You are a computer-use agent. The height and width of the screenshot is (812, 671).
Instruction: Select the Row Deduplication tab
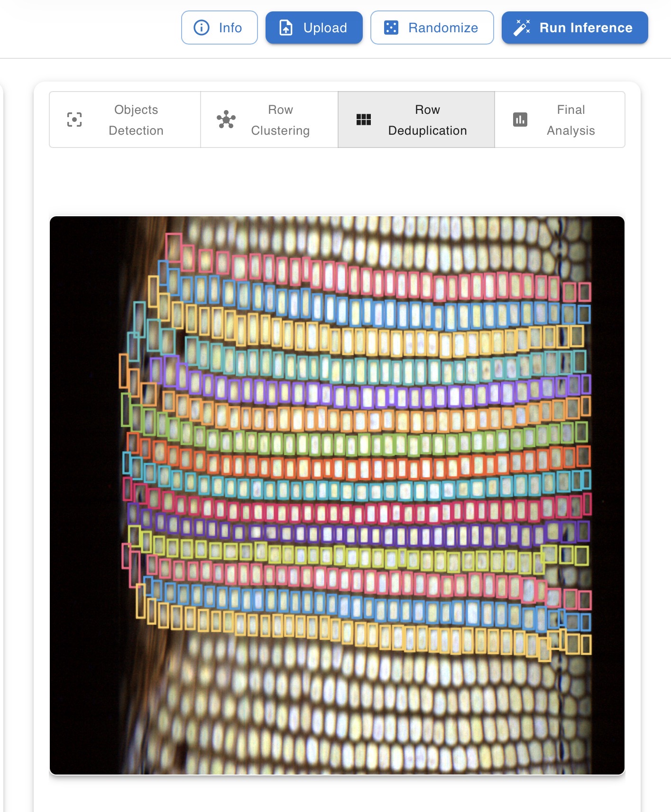(416, 120)
